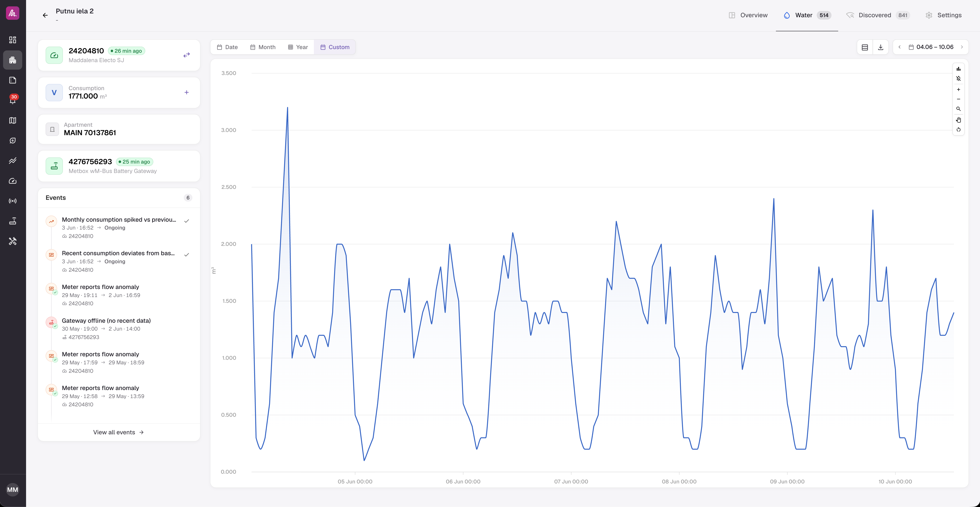Viewport: 980px width, 507px height.
Task: Select the magnifier zoom tool on the chart
Action: 958,109
